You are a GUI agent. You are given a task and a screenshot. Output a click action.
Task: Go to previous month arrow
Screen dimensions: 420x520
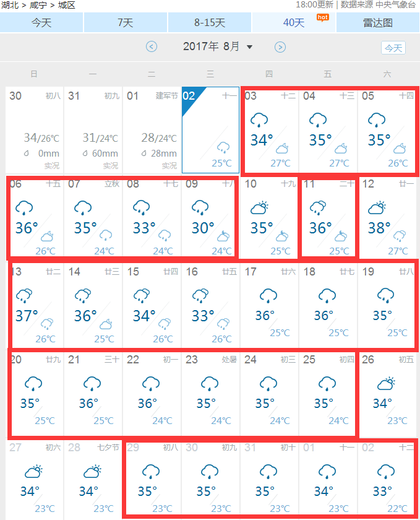152,46
